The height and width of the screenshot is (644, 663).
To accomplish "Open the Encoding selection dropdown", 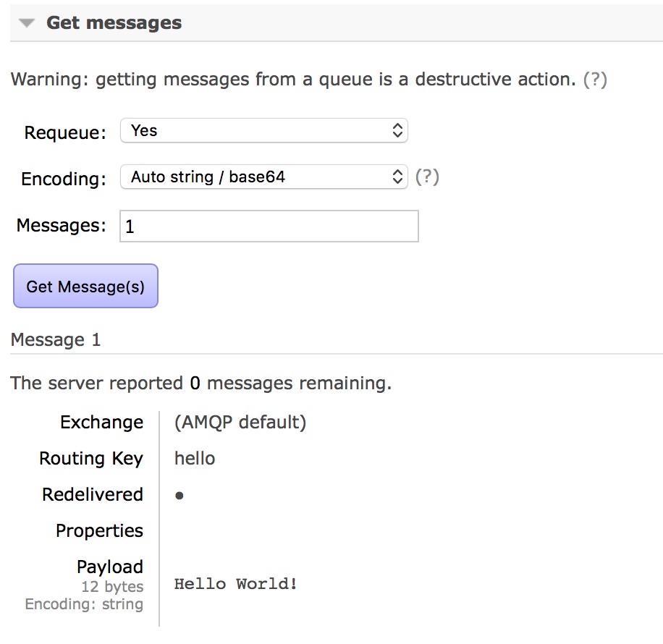I will pyautogui.click(x=264, y=177).
